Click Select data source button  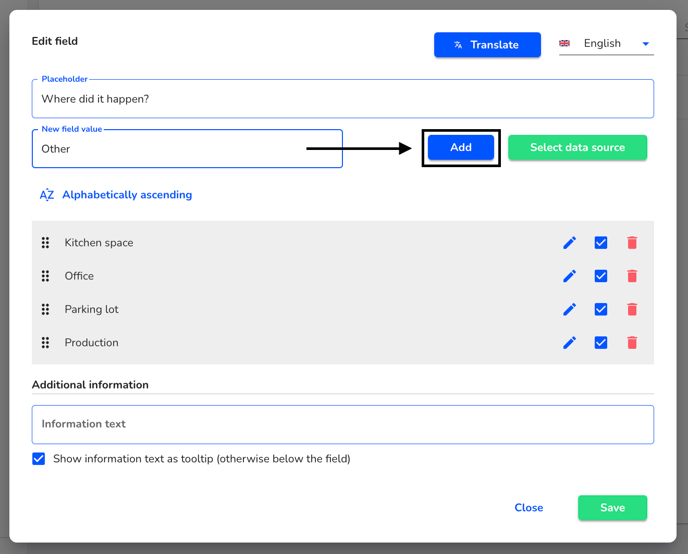577,147
